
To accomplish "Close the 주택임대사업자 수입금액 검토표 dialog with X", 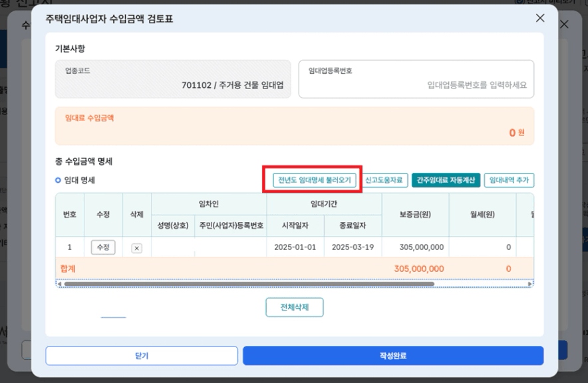I will tap(540, 19).
